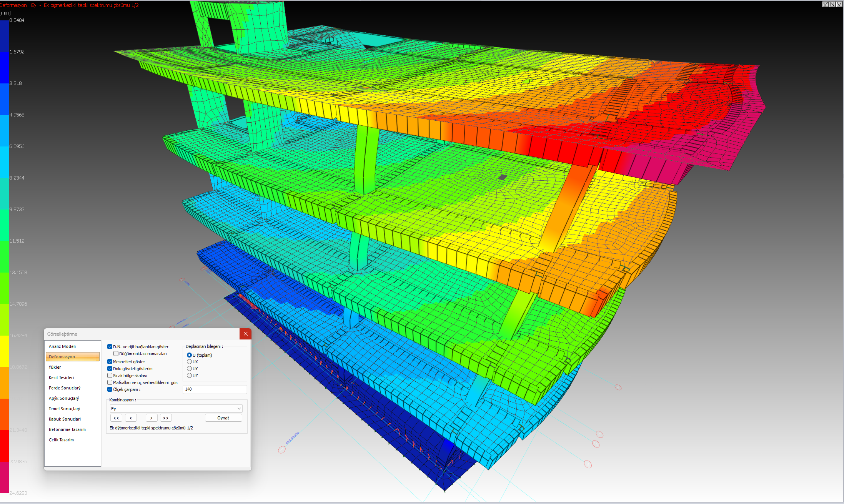This screenshot has width=844, height=504.
Task: Go to next combination with > button
Action: click(151, 418)
